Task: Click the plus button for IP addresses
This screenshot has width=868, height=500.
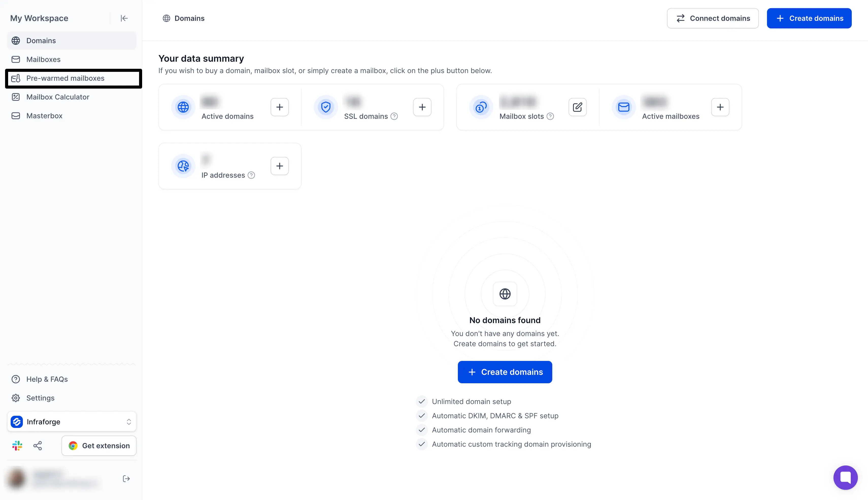Action: tap(279, 166)
